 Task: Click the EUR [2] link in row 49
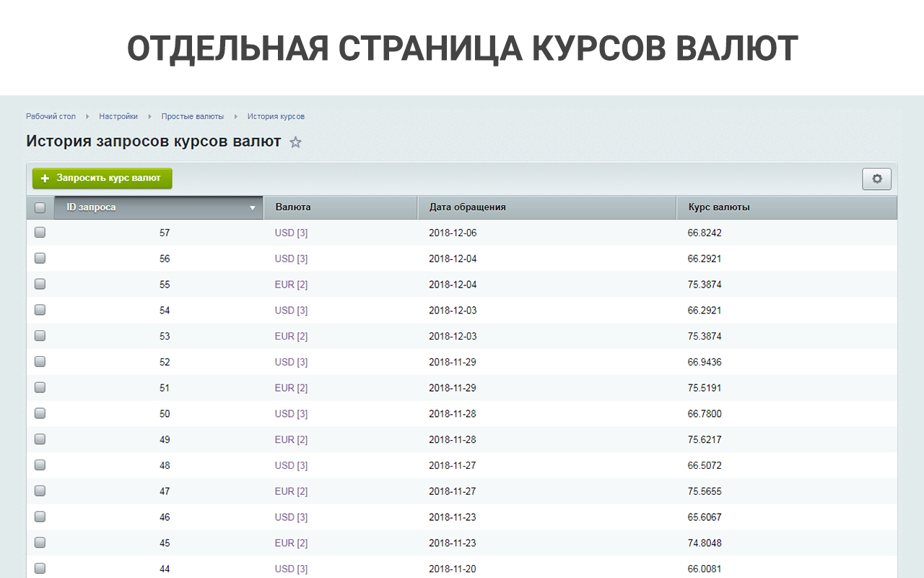[x=291, y=439]
